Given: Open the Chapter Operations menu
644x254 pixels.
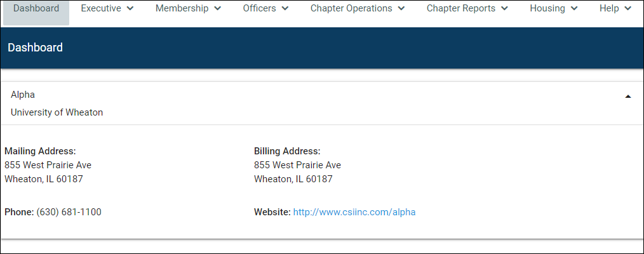Looking at the screenshot, I should click(x=351, y=9).
